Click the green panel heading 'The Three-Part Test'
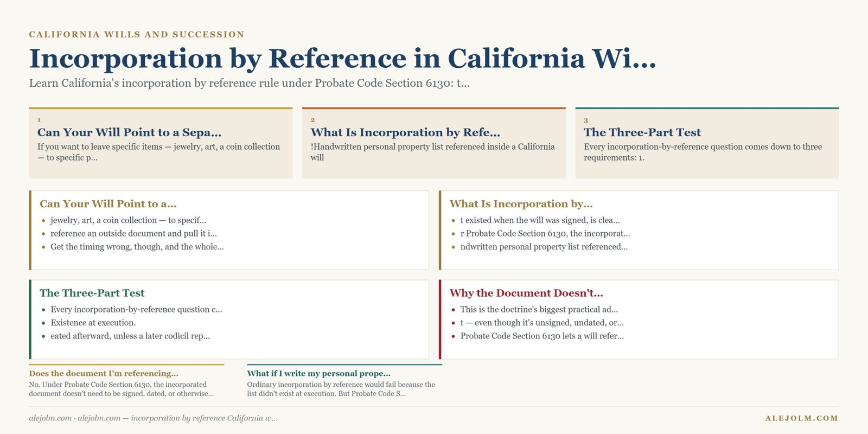This screenshot has width=868, height=434. coord(92,293)
